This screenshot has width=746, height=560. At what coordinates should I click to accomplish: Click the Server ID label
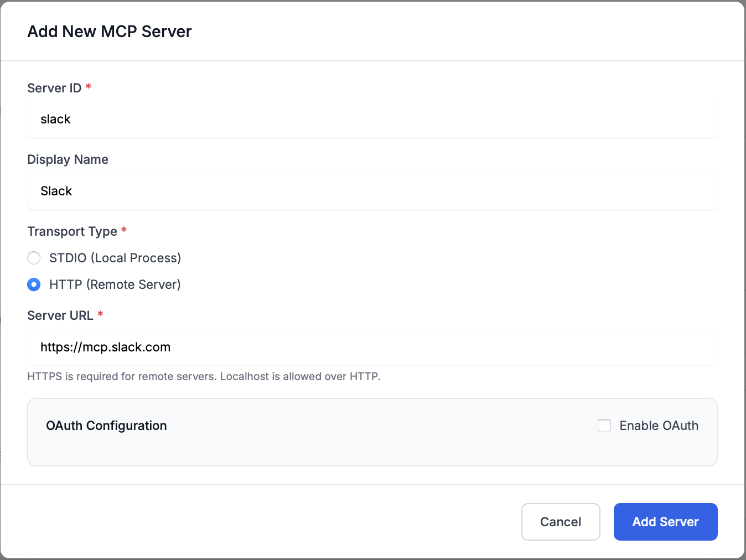click(x=54, y=87)
